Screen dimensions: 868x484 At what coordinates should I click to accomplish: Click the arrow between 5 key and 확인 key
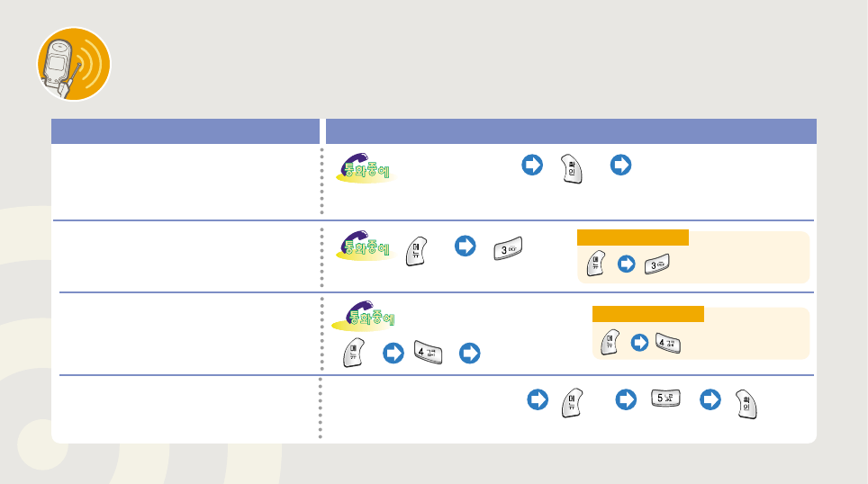pyautogui.click(x=710, y=399)
